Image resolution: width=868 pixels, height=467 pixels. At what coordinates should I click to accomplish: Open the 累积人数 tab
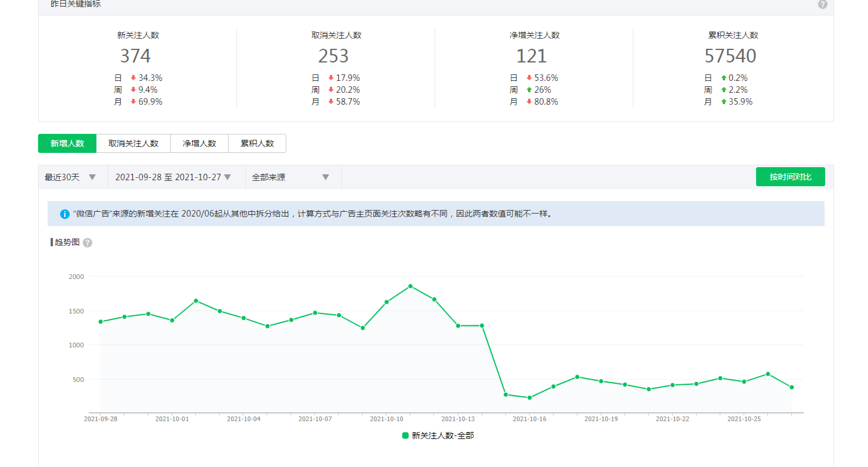(257, 143)
